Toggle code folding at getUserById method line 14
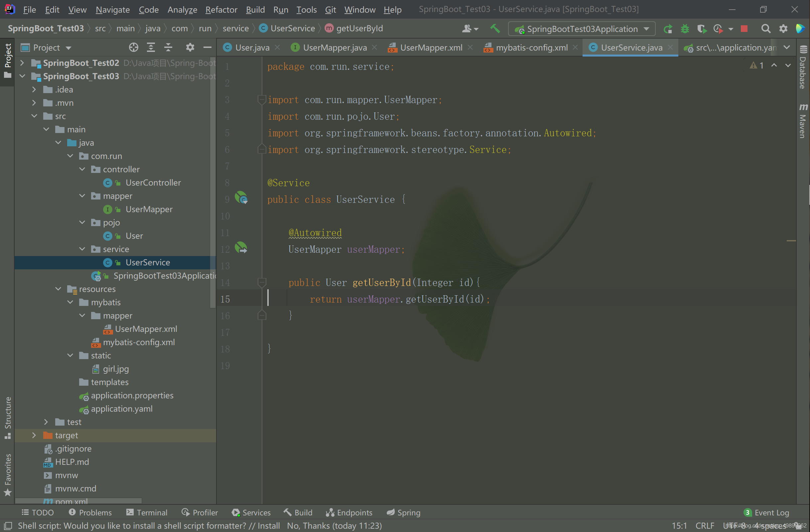The height and width of the screenshot is (532, 810). (x=261, y=282)
